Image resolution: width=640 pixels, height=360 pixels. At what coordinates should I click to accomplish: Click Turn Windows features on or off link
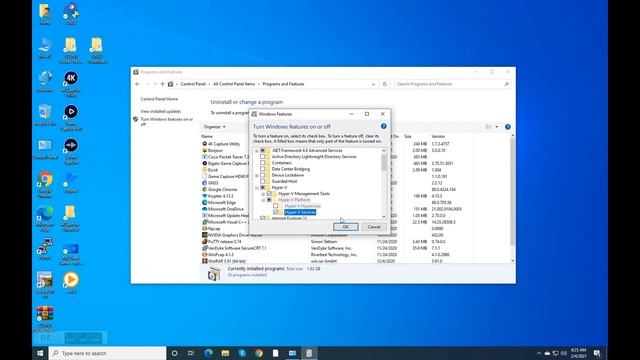click(x=167, y=122)
